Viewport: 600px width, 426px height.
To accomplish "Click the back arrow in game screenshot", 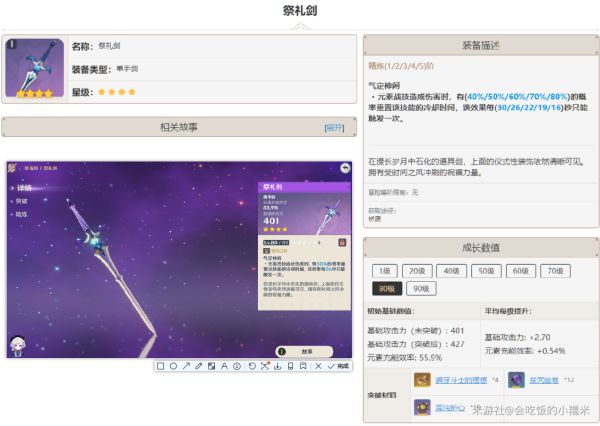I will coord(345,168).
